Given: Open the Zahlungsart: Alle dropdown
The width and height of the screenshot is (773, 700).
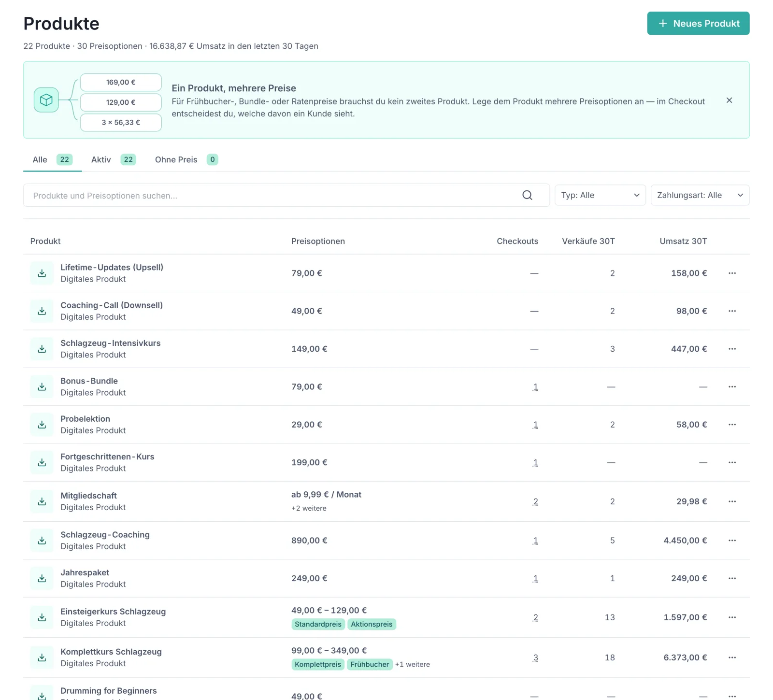Looking at the screenshot, I should [700, 195].
